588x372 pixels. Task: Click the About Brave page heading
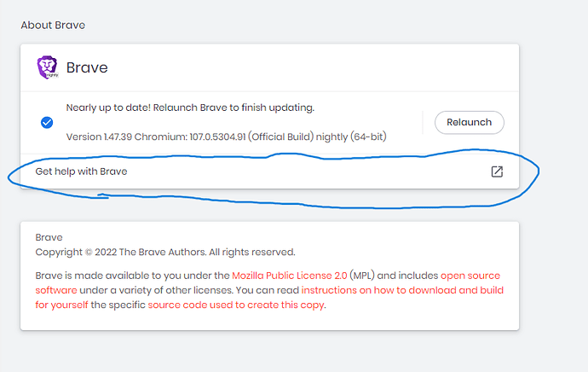pyautogui.click(x=53, y=25)
